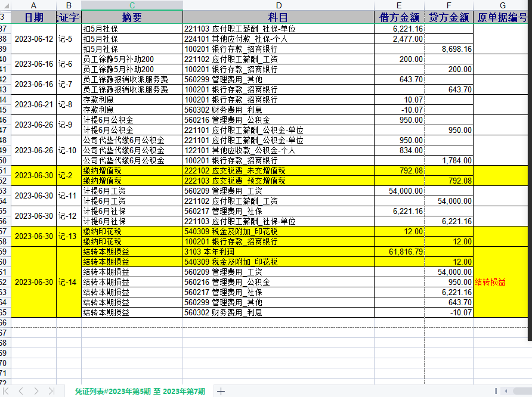Select the all-cells corner button
This screenshot has height=397, width=532.
click(x=5, y=5)
